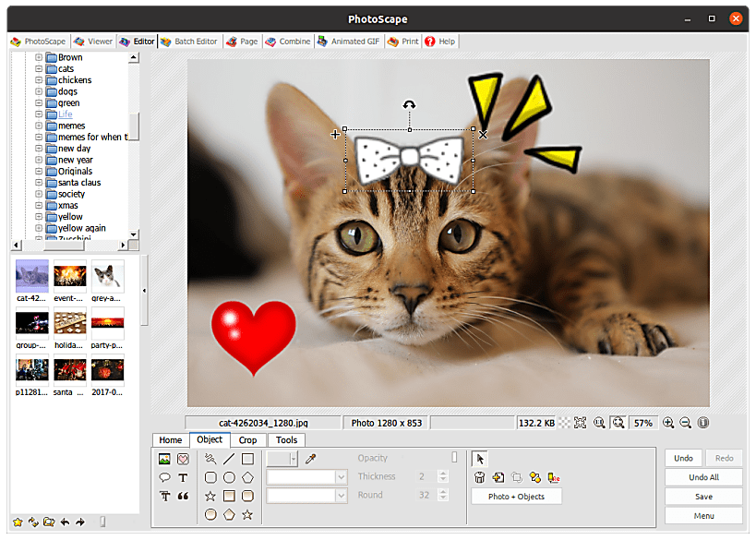Select the Text tool (T icon)
Viewport: 756px width, 540px height.
point(183,477)
